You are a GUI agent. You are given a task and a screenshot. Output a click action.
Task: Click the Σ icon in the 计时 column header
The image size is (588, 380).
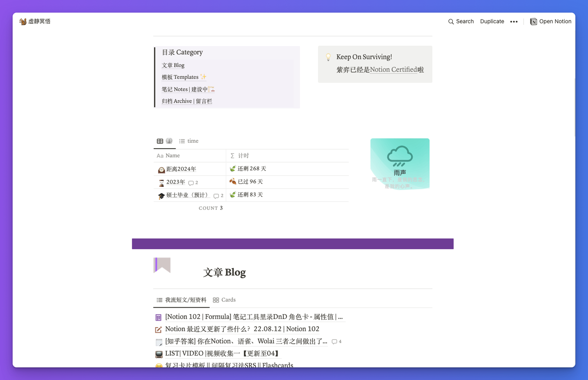(x=232, y=155)
